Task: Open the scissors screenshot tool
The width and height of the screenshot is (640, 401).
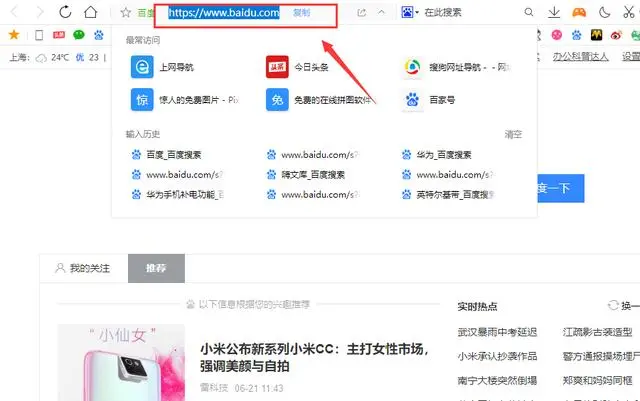Action: point(629,12)
